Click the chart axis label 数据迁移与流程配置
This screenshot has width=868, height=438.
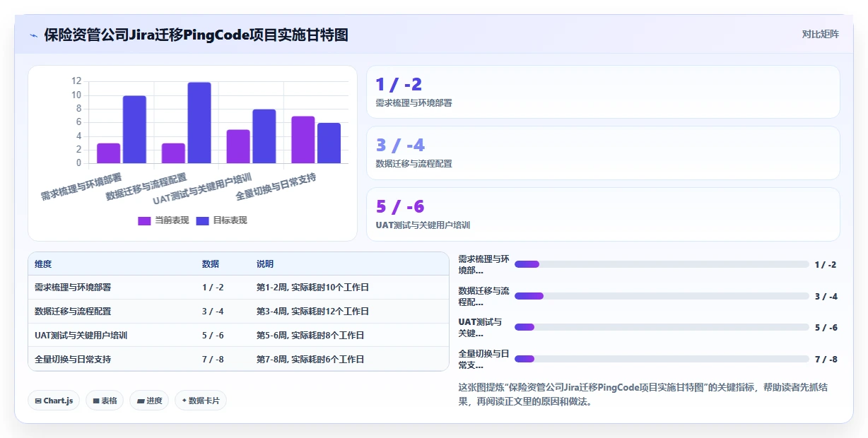tap(146, 187)
